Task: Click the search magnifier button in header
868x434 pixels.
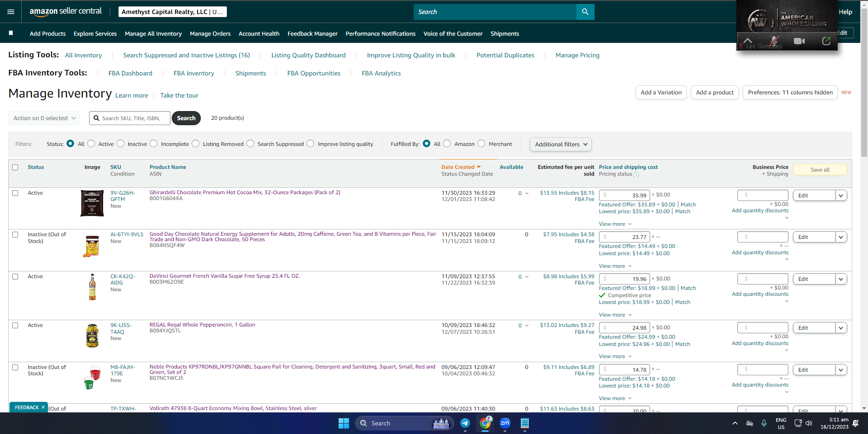Action: 585,12
